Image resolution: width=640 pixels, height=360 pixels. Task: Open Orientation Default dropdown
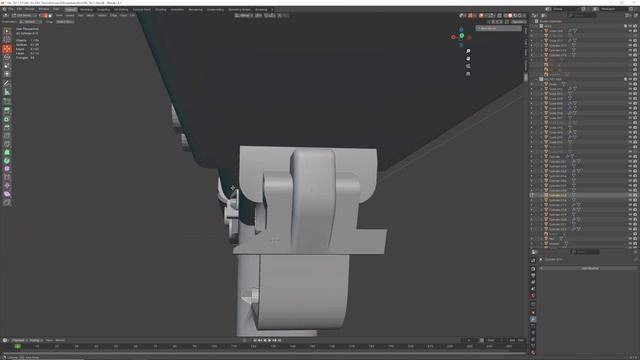(x=30, y=22)
